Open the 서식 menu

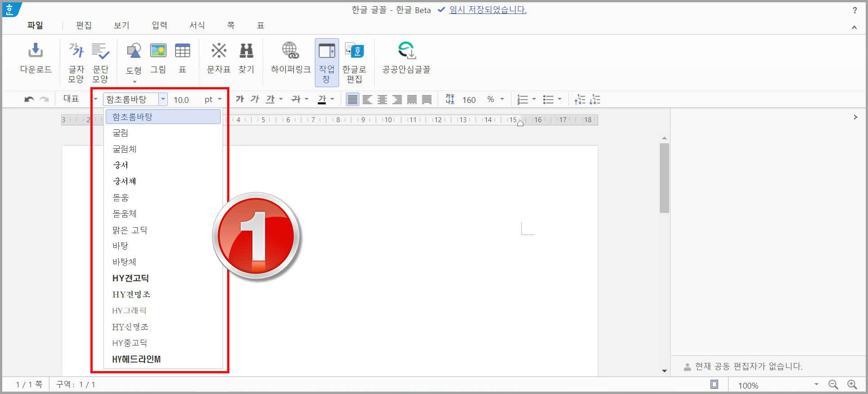pyautogui.click(x=197, y=25)
